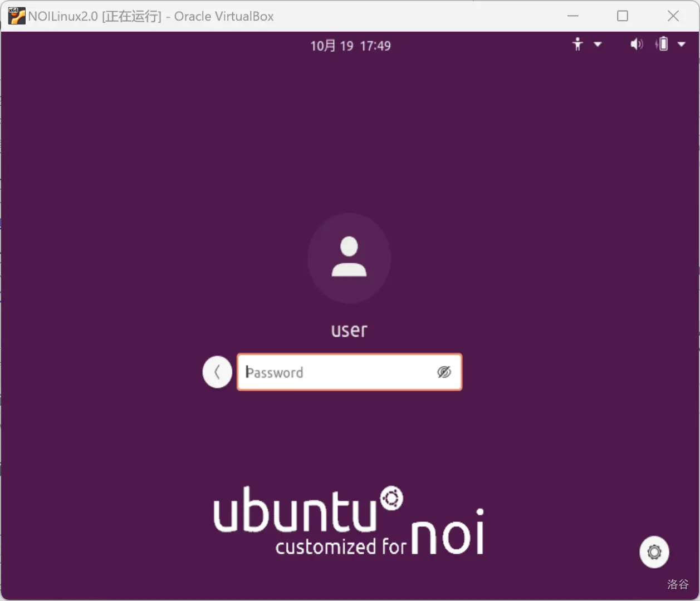Focus the Password input field
The width and height of the screenshot is (700, 601).
coord(337,372)
